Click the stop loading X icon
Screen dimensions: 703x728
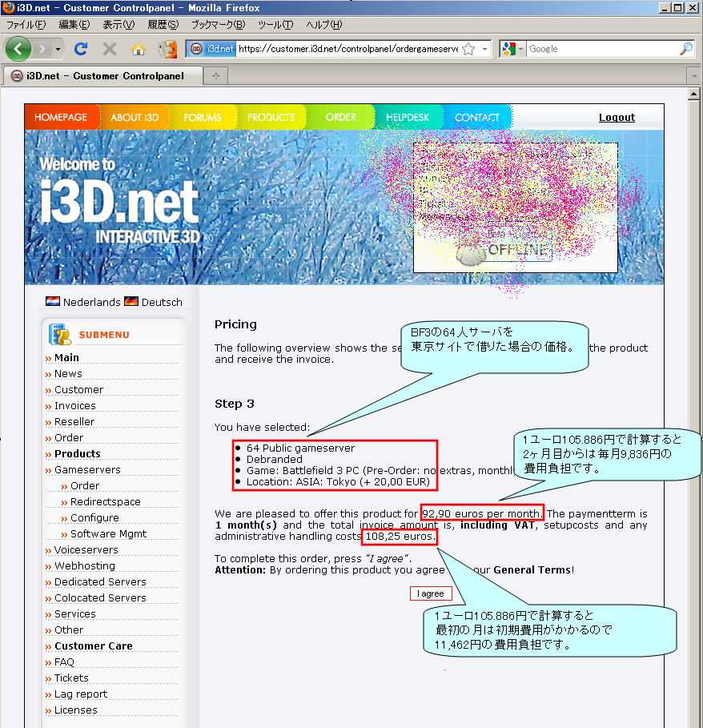click(x=109, y=49)
